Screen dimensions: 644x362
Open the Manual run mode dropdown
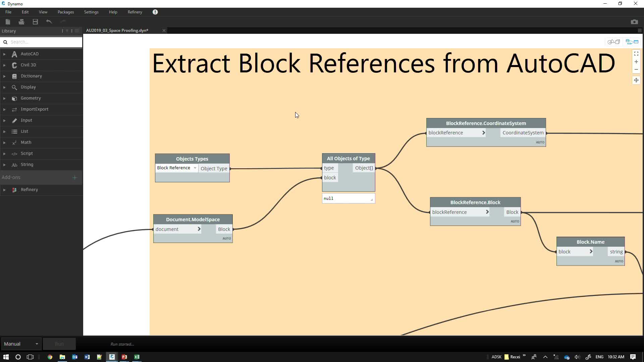[21, 344]
